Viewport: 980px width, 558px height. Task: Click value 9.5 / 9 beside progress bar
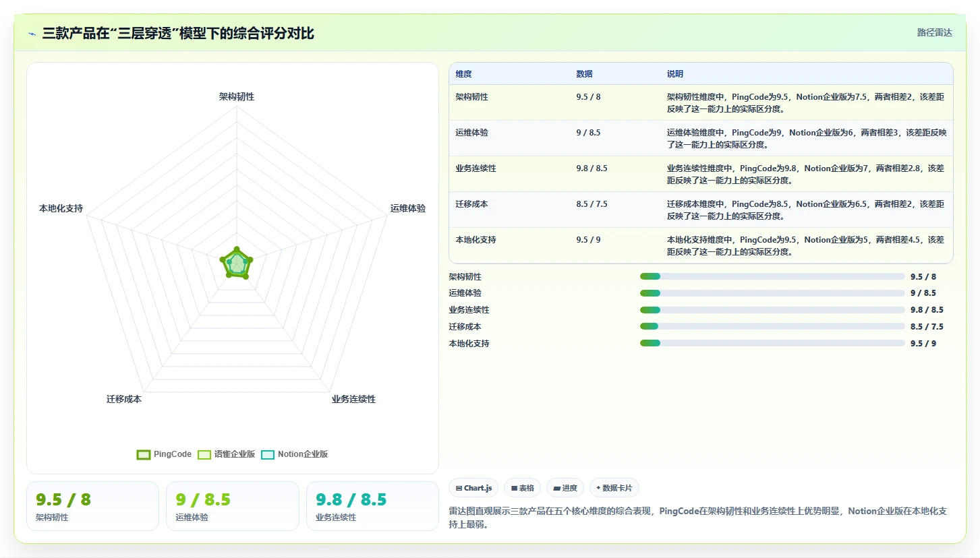tap(923, 343)
